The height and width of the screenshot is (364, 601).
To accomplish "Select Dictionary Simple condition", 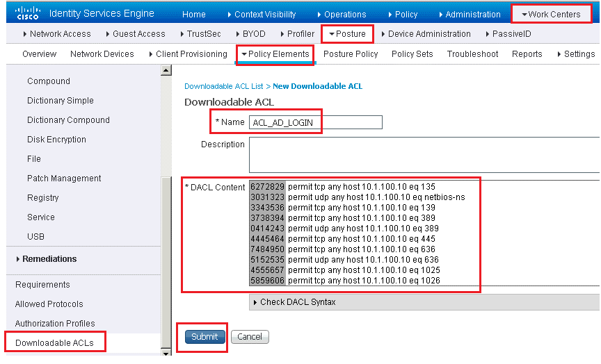I will click(x=61, y=101).
